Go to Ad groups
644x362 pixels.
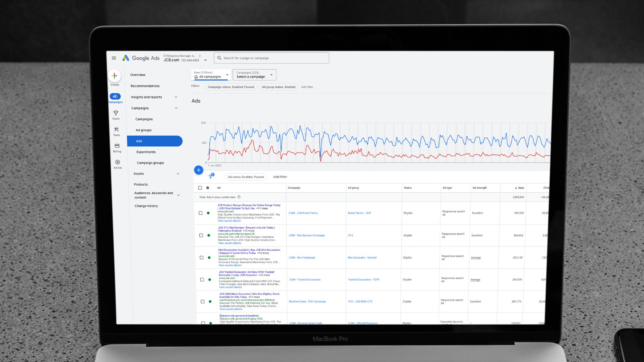click(144, 130)
